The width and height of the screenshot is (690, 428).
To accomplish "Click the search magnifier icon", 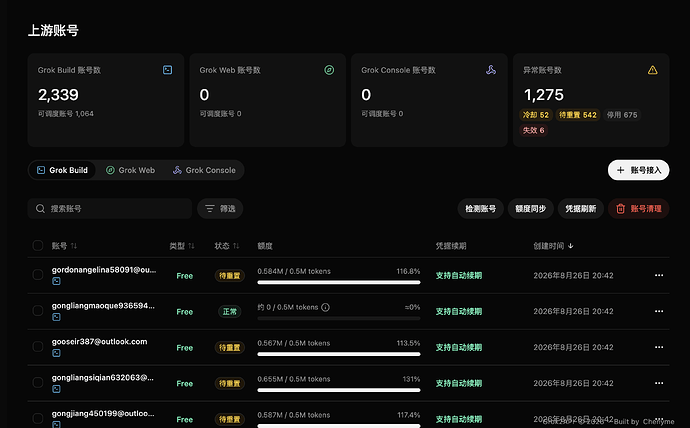I will click(x=40, y=209).
